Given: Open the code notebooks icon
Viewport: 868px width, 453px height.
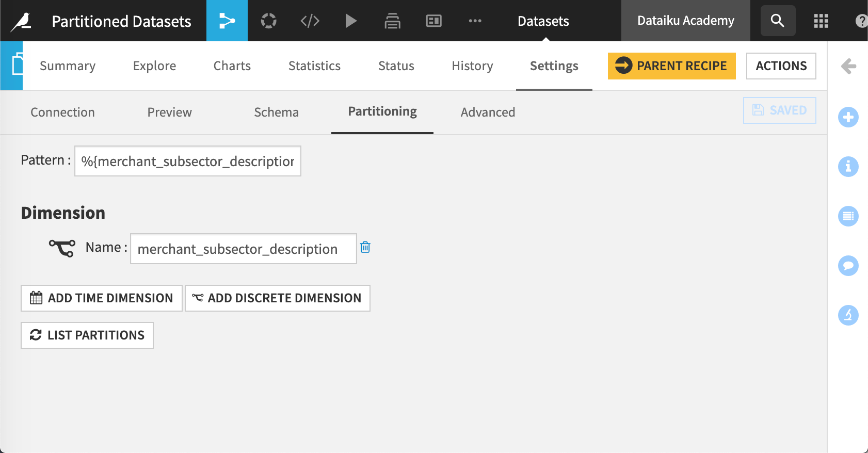Looking at the screenshot, I should (x=310, y=21).
